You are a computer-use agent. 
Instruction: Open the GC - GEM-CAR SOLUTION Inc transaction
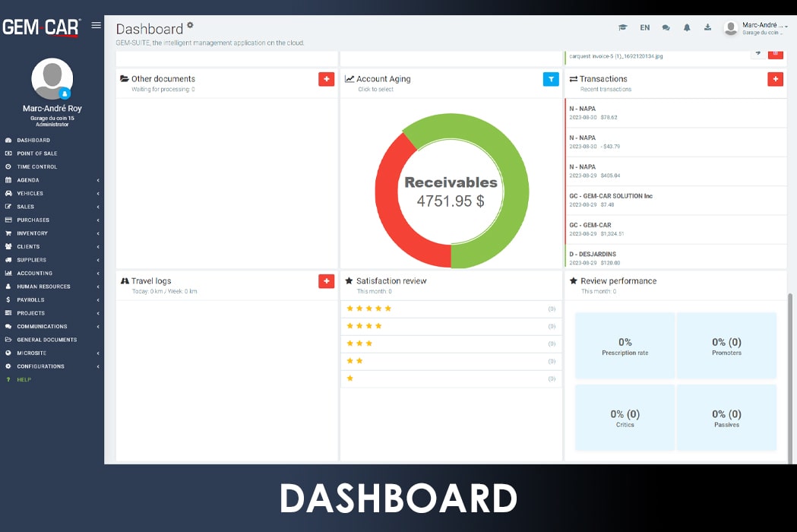pos(611,200)
